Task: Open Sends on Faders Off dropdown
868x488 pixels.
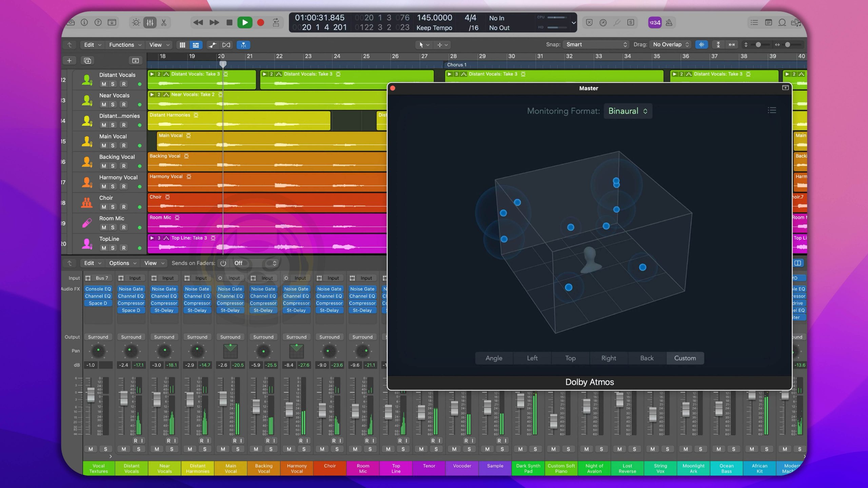Action: [255, 263]
